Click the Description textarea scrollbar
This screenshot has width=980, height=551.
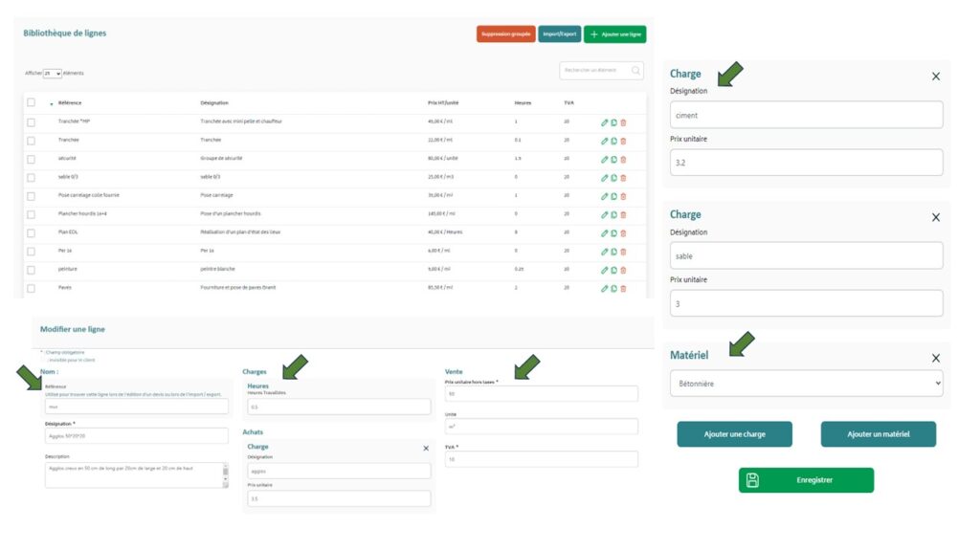pyautogui.click(x=225, y=475)
